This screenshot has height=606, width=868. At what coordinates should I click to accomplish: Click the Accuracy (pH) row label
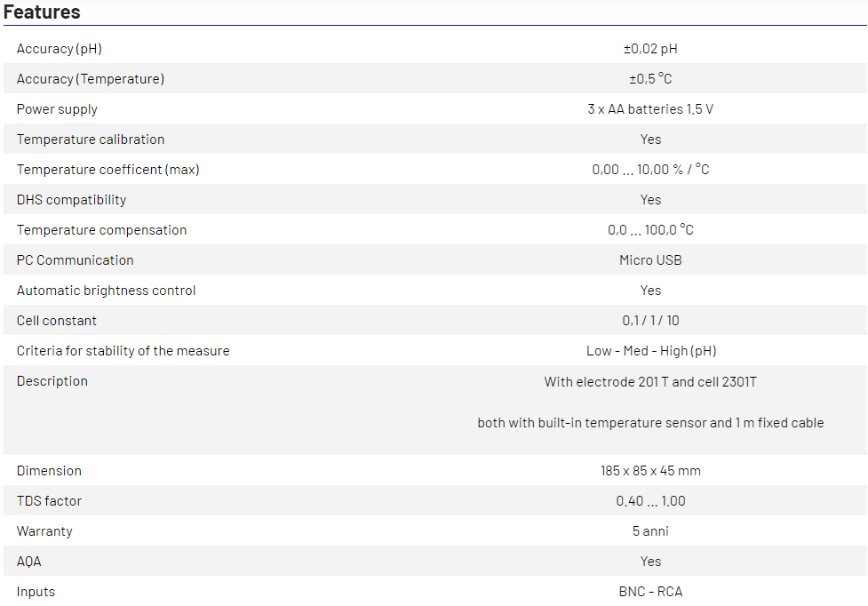(x=59, y=49)
